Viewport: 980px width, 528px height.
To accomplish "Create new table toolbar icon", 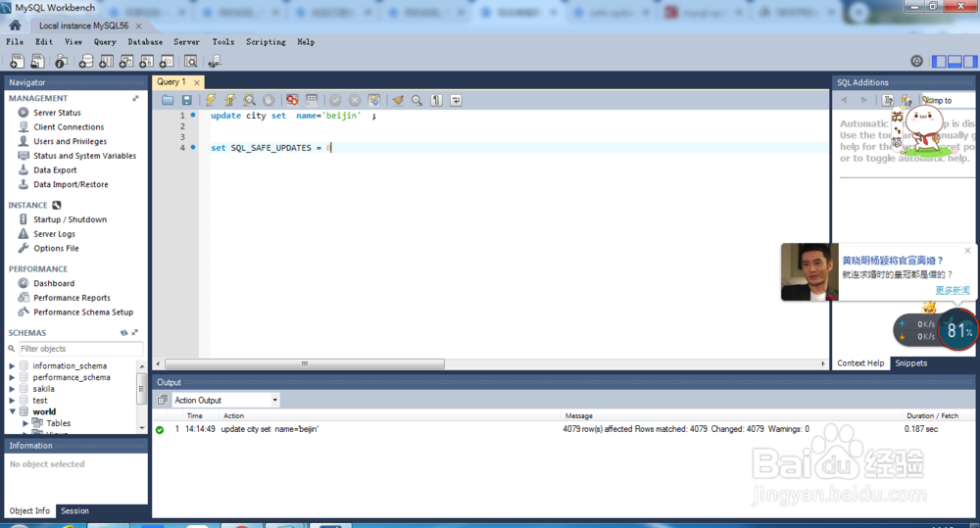I will 106,62.
